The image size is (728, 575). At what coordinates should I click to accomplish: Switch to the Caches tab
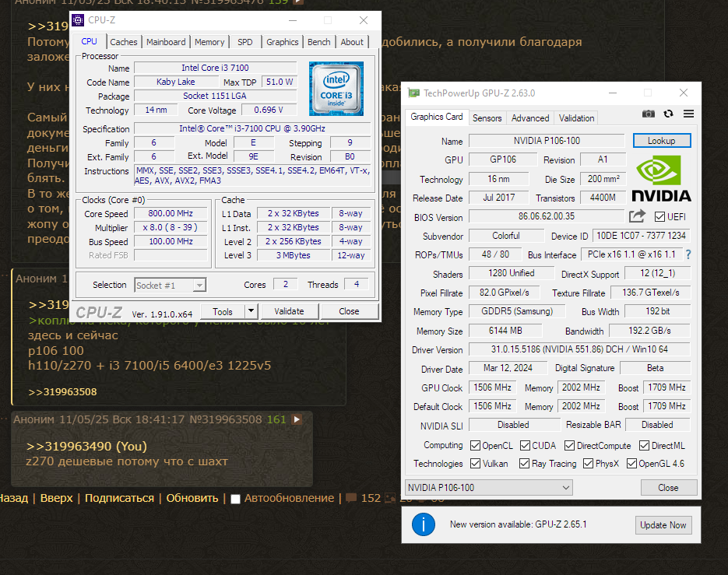click(x=124, y=42)
